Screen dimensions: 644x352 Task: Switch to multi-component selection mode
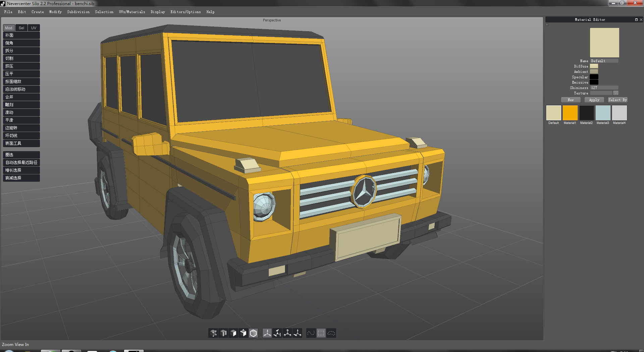[244, 333]
